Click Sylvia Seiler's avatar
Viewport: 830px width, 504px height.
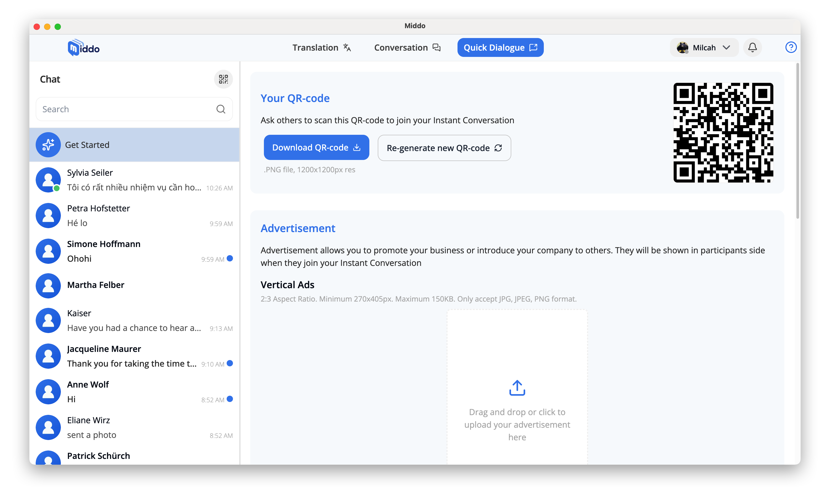click(48, 180)
